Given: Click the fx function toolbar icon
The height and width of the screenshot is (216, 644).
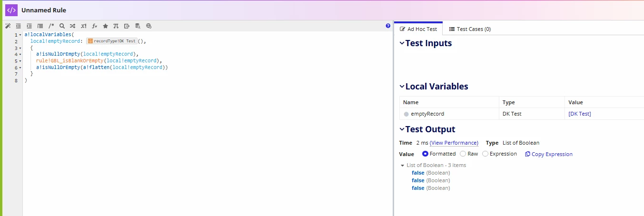Looking at the screenshot, I should (x=95, y=26).
